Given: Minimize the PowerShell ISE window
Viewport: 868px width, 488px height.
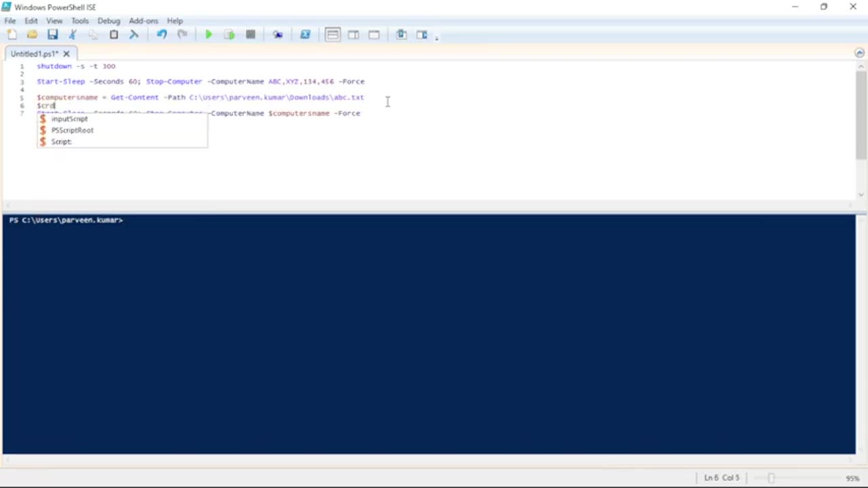Looking at the screenshot, I should click(795, 7).
